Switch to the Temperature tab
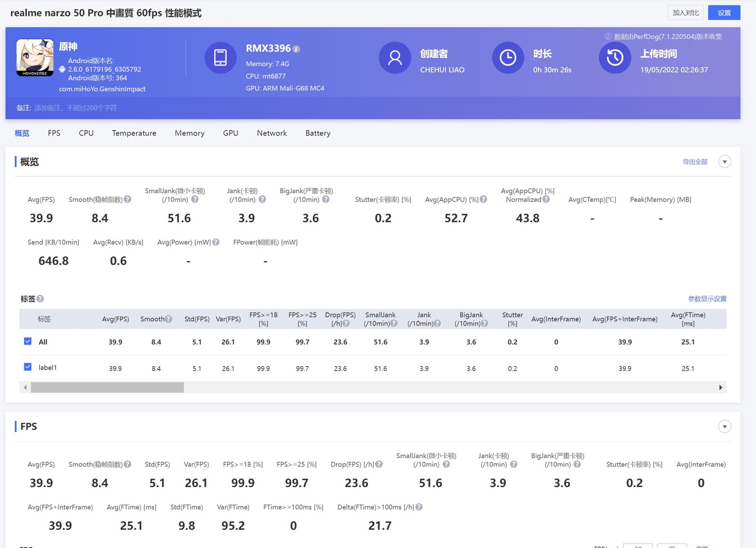This screenshot has width=756, height=548. pos(134,133)
